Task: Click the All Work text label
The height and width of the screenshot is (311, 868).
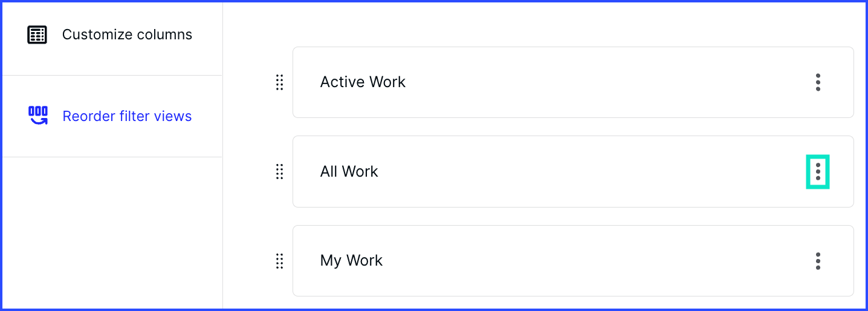Action: tap(349, 172)
